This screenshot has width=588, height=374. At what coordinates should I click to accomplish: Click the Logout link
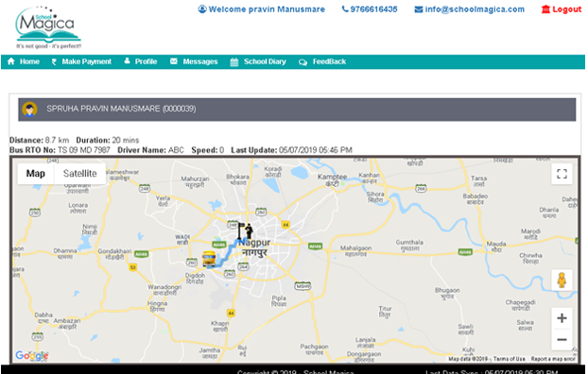click(562, 9)
